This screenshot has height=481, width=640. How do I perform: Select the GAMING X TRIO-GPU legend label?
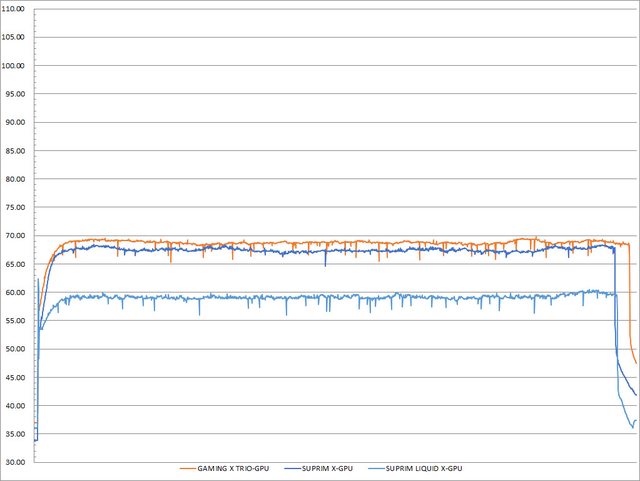click(233, 468)
